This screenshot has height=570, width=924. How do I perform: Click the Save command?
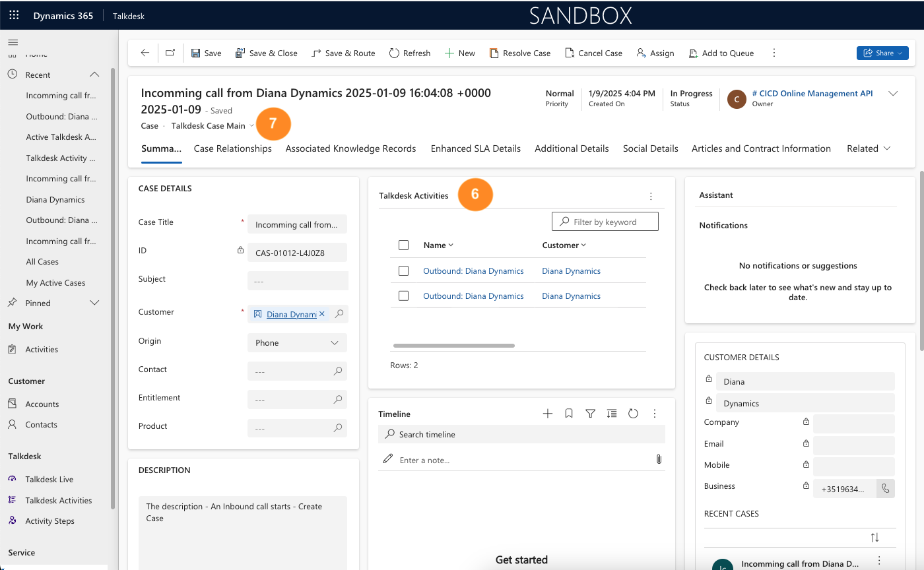pos(206,53)
